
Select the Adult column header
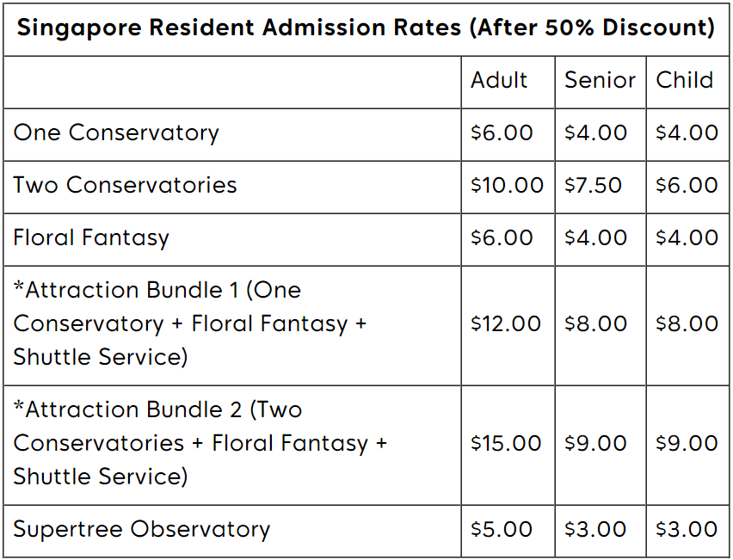pyautogui.click(x=499, y=80)
